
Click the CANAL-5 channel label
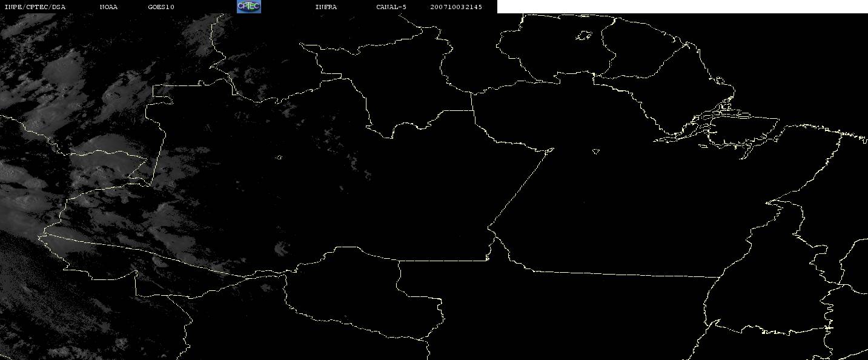pyautogui.click(x=391, y=7)
